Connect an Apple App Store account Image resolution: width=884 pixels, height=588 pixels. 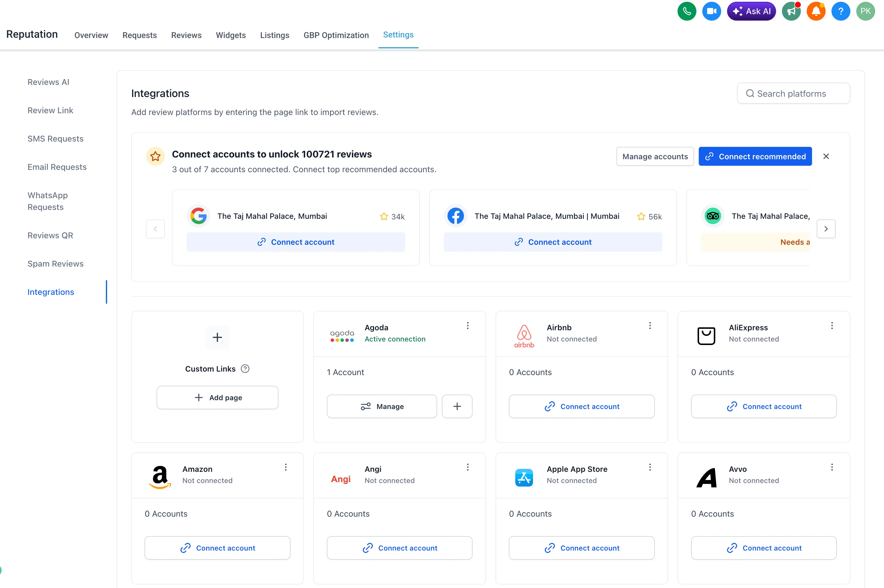(x=581, y=548)
